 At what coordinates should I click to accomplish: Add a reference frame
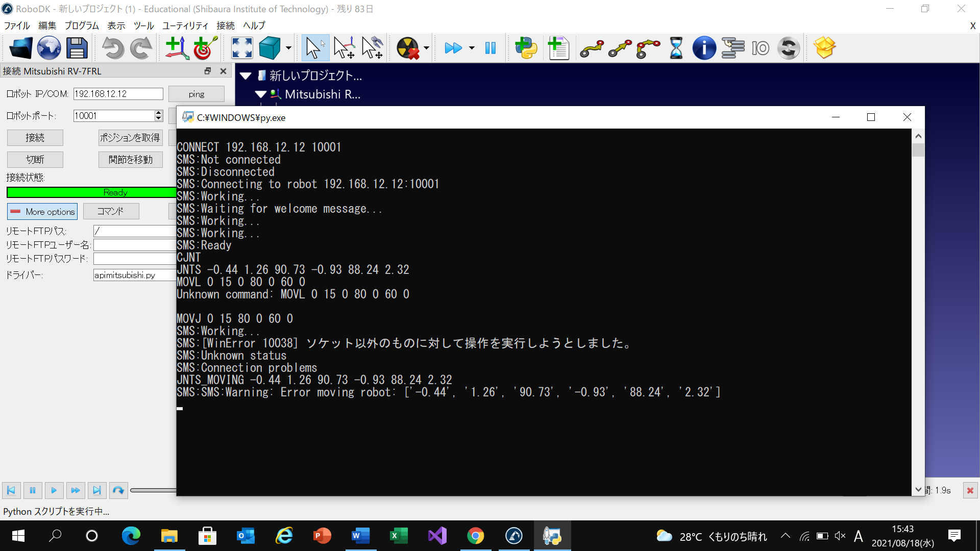[x=177, y=48]
